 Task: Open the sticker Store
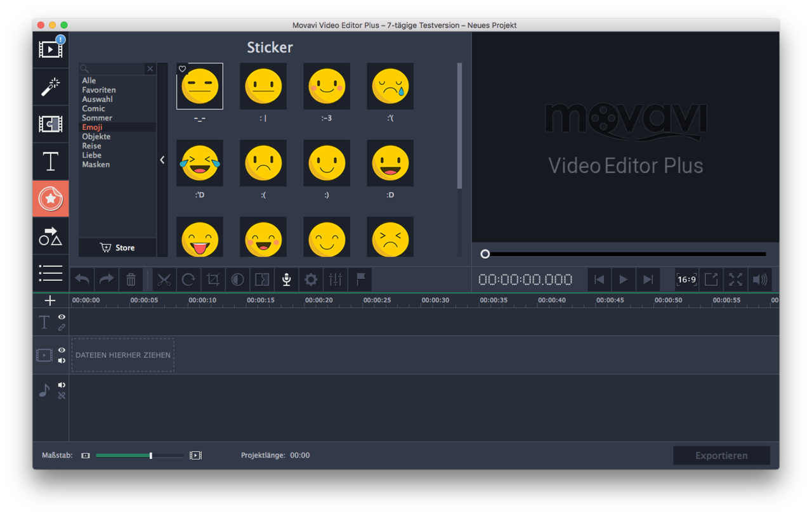[117, 247]
